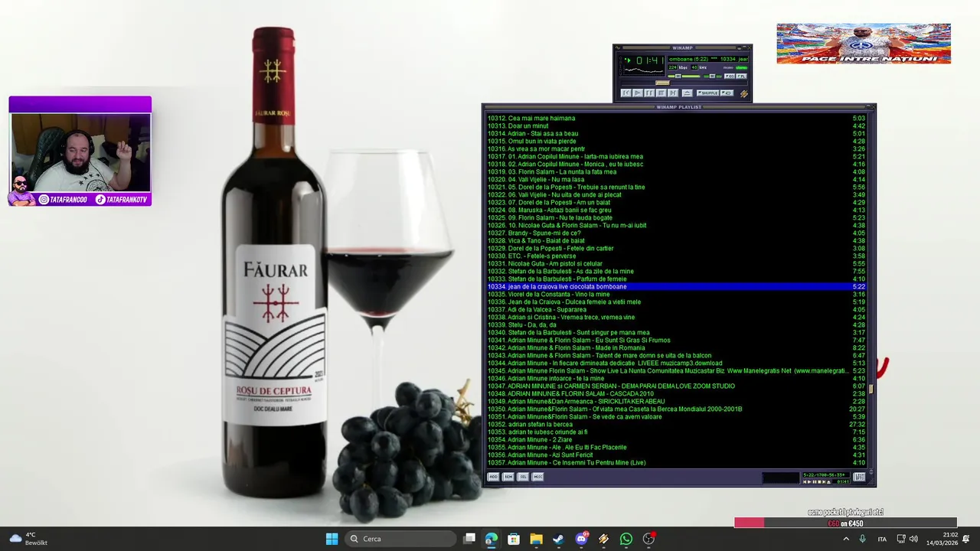Select track 10313 Doar un minut

676,126
